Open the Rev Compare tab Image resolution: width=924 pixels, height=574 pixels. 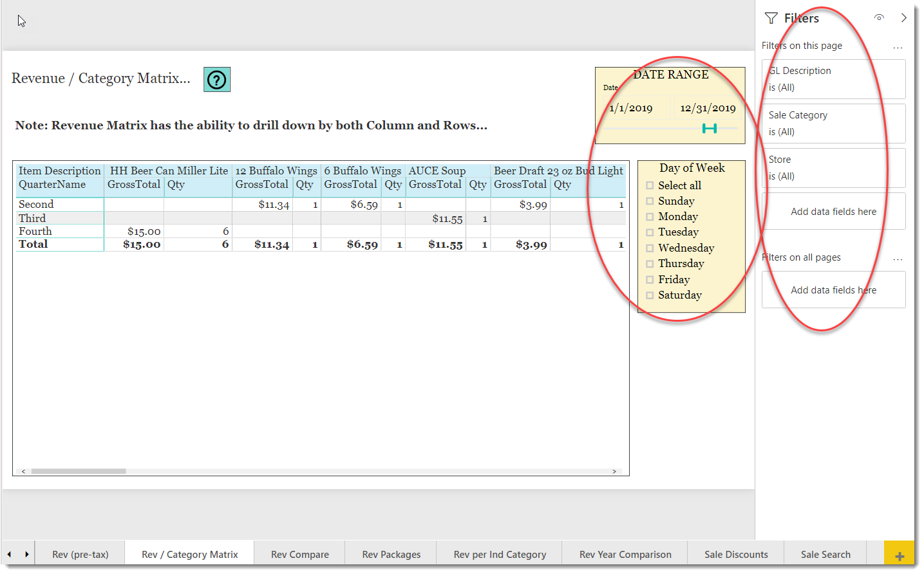pos(299,554)
